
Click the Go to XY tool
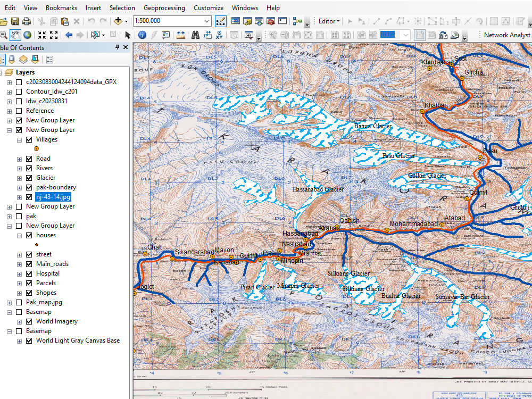tap(219, 35)
